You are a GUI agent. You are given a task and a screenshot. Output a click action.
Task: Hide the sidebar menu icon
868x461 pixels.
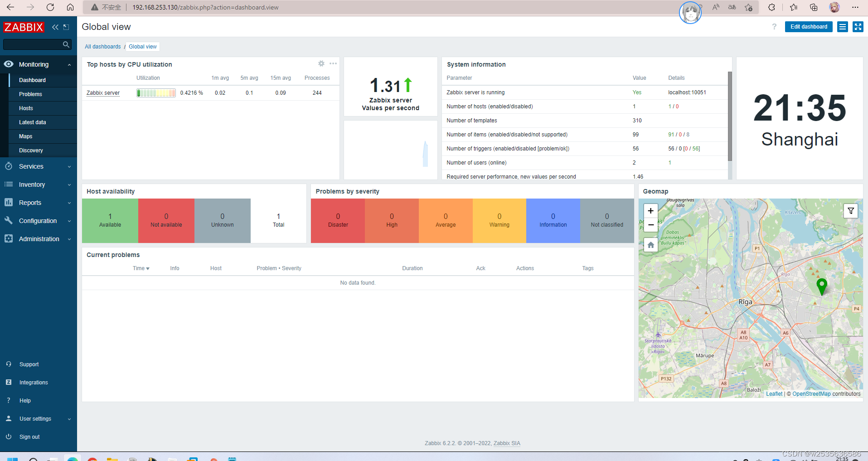click(66, 27)
